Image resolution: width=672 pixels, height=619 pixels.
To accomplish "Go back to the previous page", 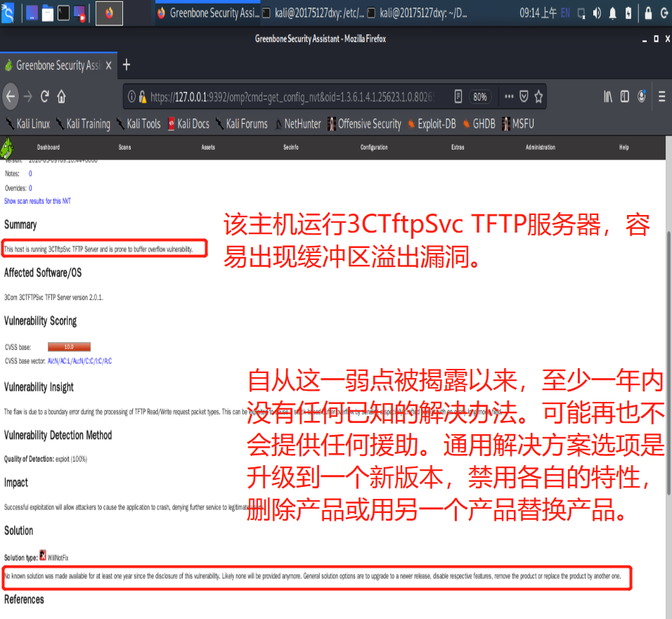I will click(x=11, y=97).
